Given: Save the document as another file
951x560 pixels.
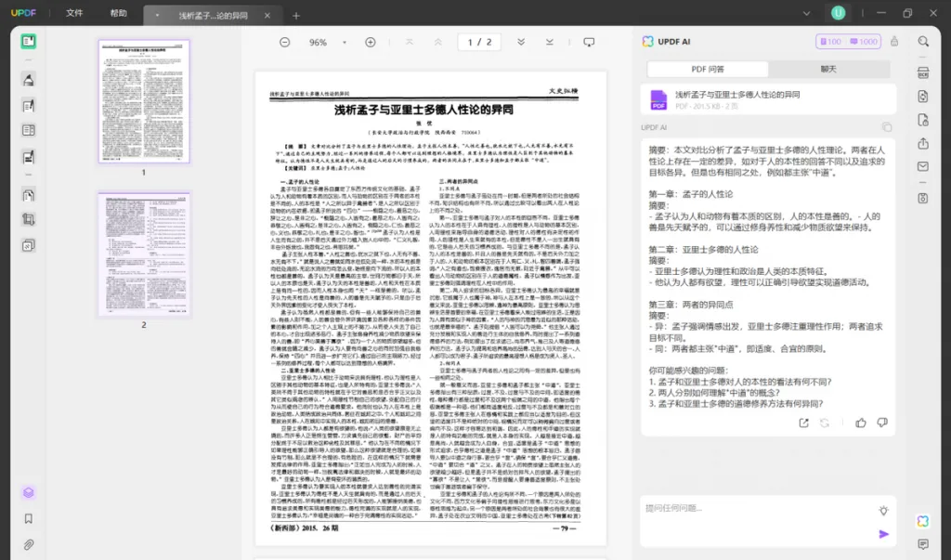Looking at the screenshot, I should point(923,199).
